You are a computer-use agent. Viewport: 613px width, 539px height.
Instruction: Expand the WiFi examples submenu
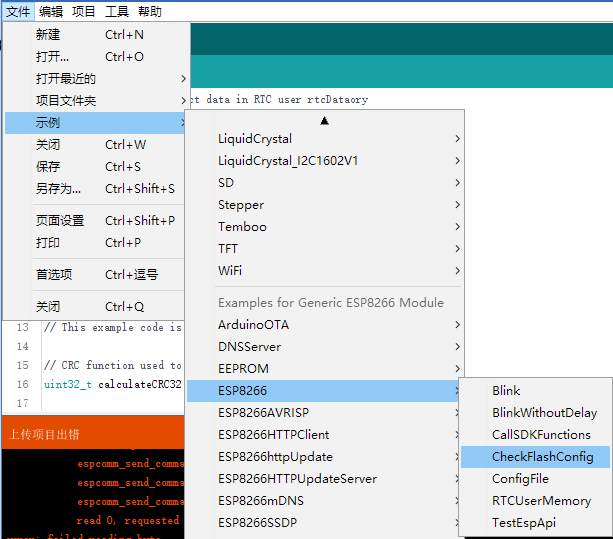pos(324,270)
